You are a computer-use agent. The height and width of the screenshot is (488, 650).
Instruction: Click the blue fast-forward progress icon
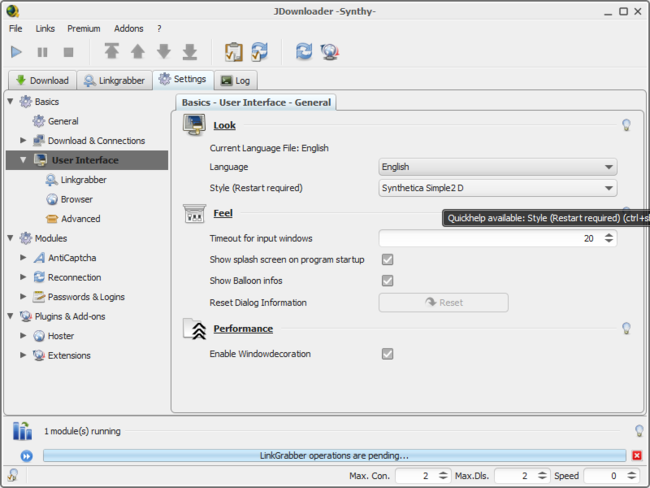pyautogui.click(x=27, y=456)
